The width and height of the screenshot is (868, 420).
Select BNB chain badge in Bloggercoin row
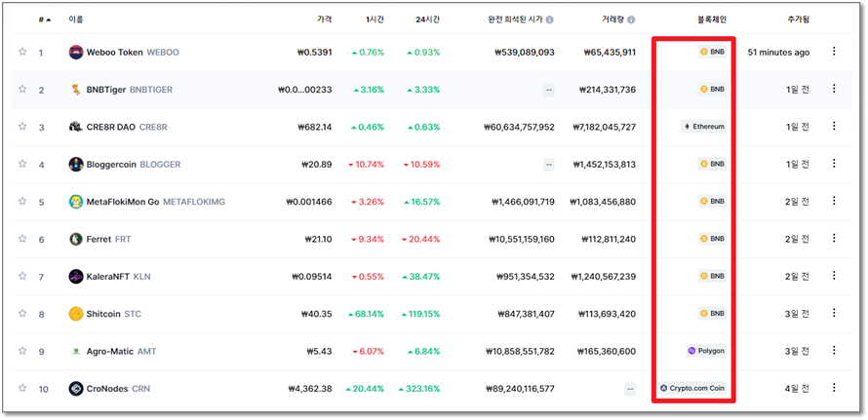(x=712, y=164)
